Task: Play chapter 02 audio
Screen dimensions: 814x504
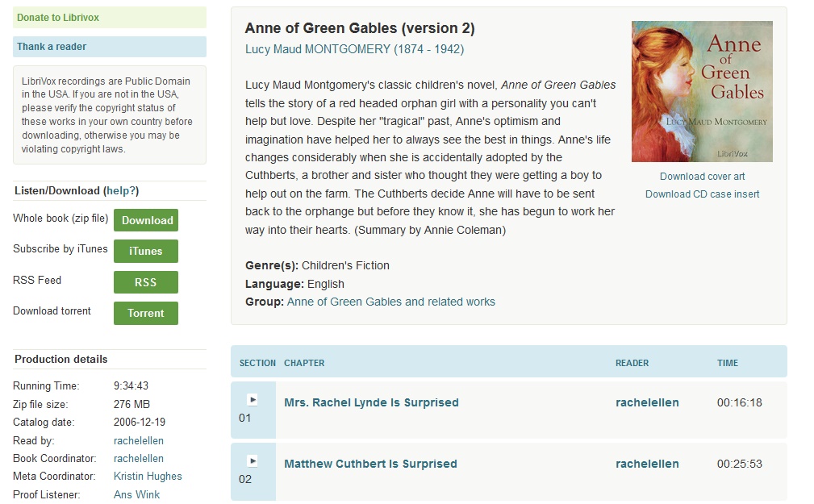Action: click(253, 460)
